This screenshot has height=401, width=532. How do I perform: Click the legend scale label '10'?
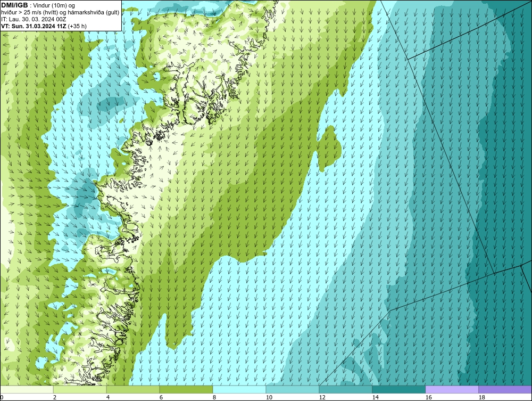coord(269,397)
